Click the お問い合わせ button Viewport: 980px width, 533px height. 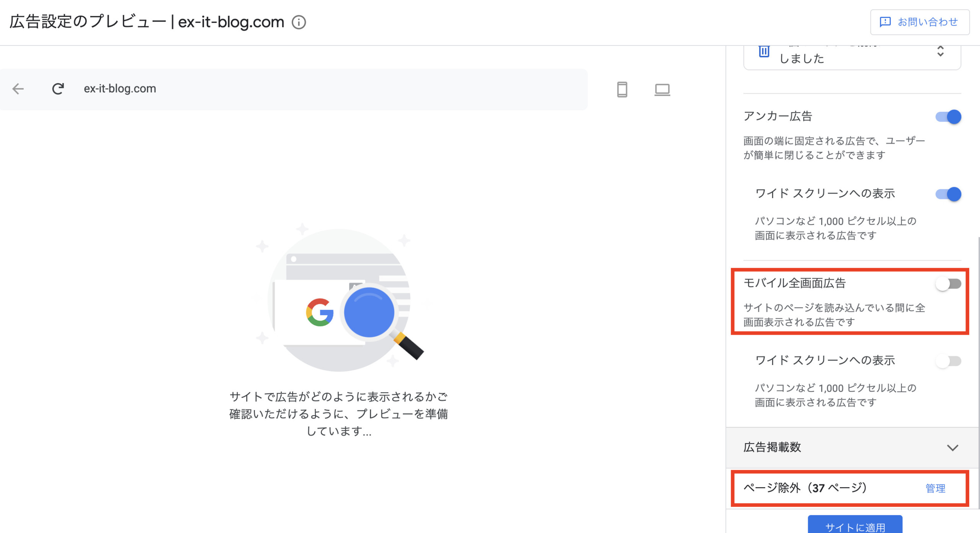(920, 22)
